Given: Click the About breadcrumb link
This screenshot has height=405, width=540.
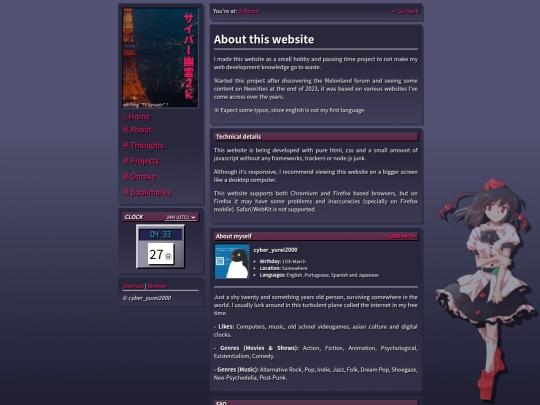Looking at the screenshot, I should 249,11.
